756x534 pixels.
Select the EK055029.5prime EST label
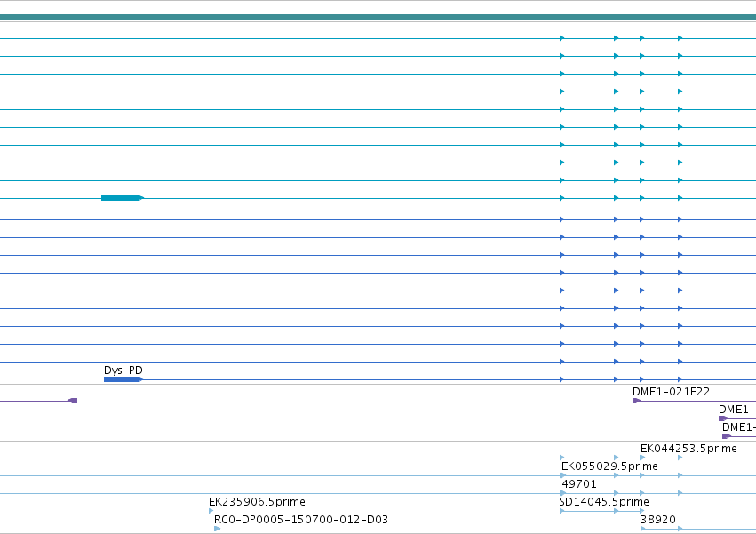click(x=609, y=466)
